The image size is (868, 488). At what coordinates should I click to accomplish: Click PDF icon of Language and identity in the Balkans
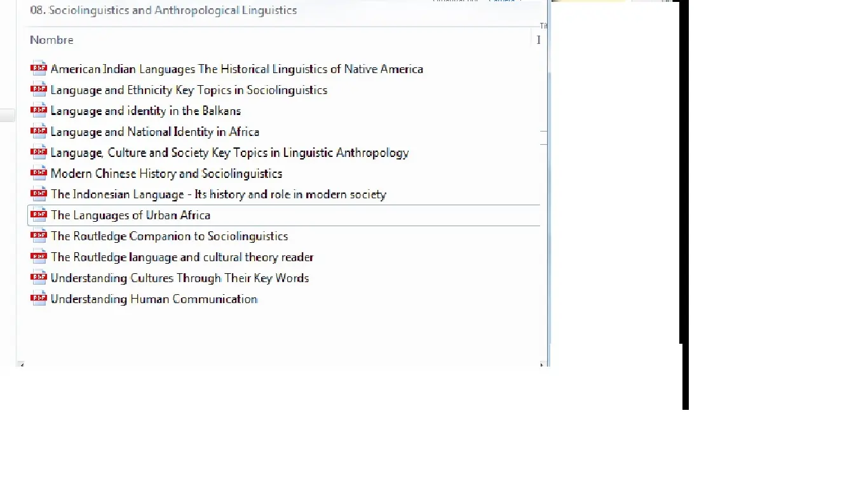click(x=39, y=111)
